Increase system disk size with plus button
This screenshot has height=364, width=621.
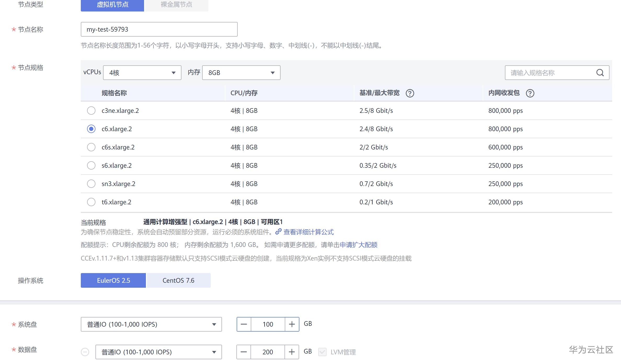click(x=292, y=324)
